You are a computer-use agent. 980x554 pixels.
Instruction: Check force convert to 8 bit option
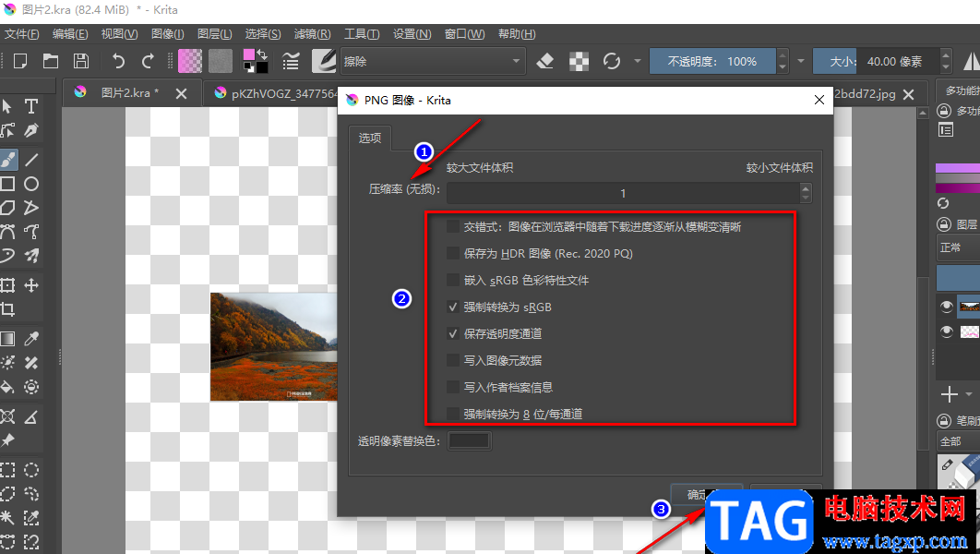[453, 414]
